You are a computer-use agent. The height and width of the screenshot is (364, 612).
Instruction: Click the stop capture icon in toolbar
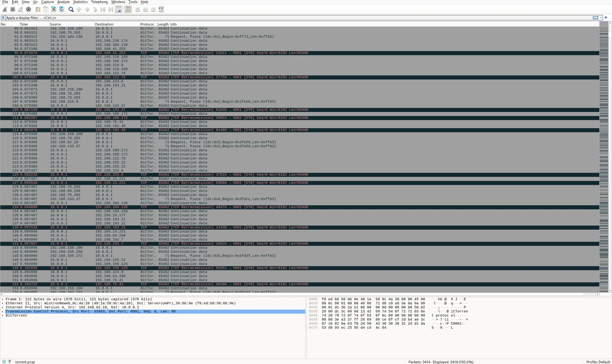12,9
